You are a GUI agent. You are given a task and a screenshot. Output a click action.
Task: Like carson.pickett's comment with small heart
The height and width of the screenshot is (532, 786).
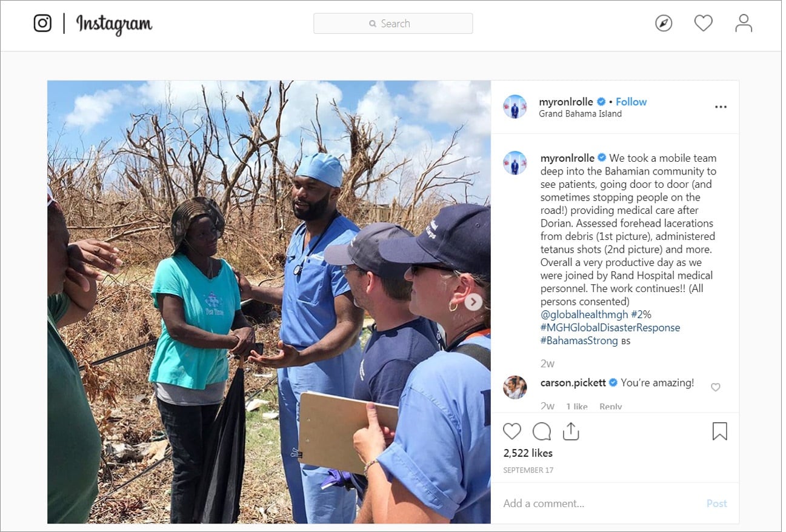(x=716, y=387)
